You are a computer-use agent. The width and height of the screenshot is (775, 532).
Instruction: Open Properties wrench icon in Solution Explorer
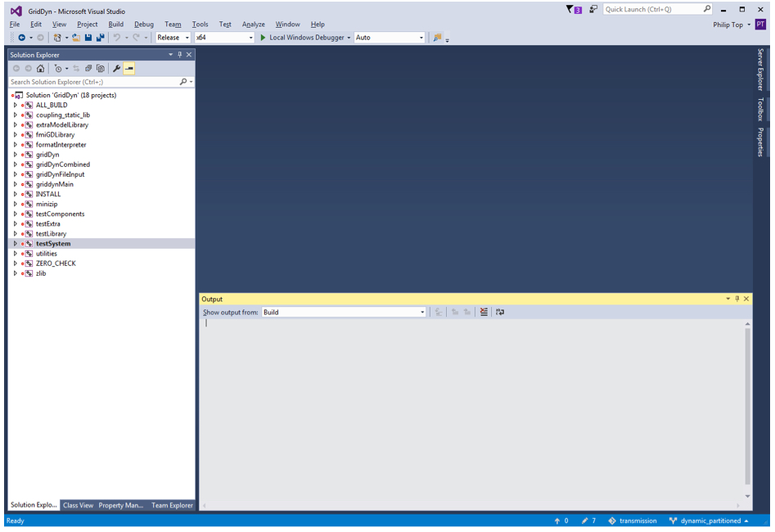tap(117, 69)
